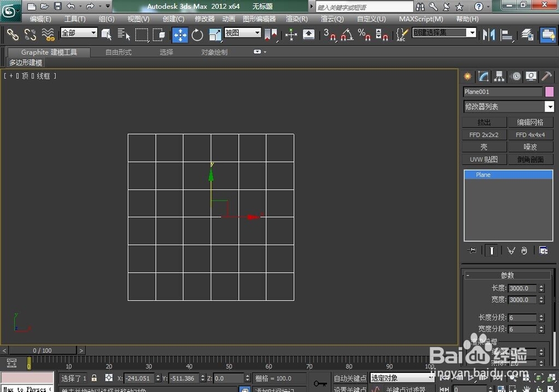Click the Plane001 object color swatch
Image resolution: width=559 pixels, height=392 pixels.
pyautogui.click(x=549, y=92)
